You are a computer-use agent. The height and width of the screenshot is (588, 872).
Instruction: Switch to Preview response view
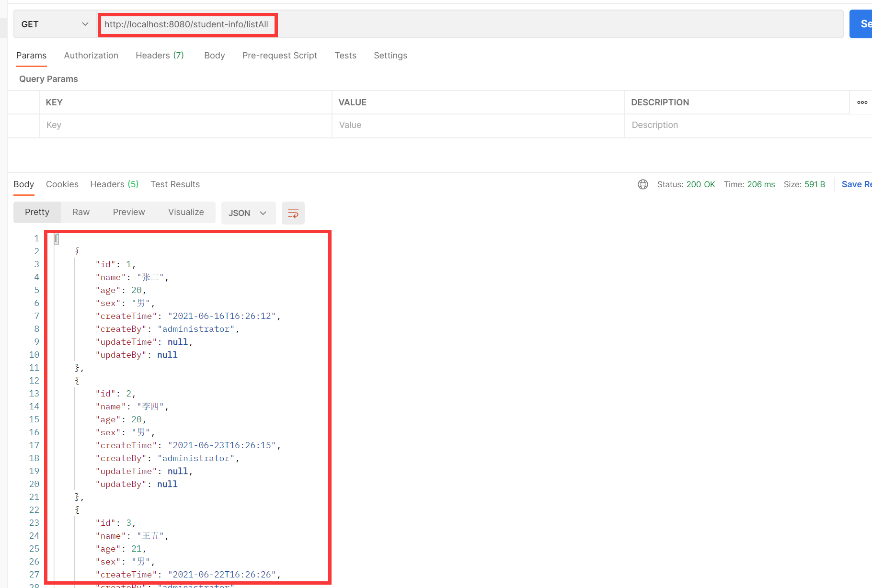128,212
